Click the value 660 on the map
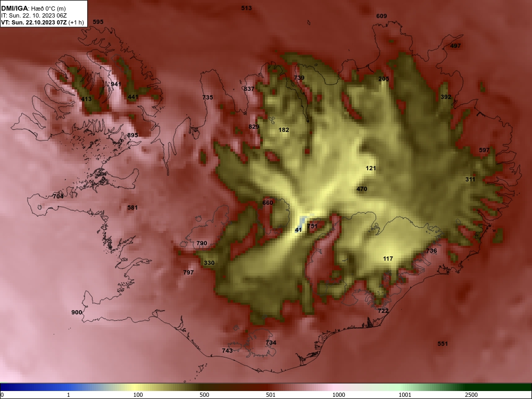 268,203
